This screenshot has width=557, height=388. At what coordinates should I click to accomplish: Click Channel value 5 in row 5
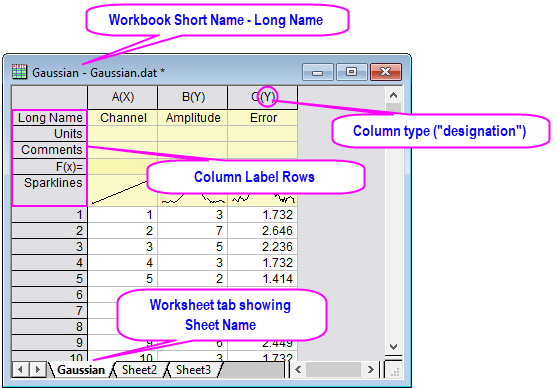coord(123,279)
